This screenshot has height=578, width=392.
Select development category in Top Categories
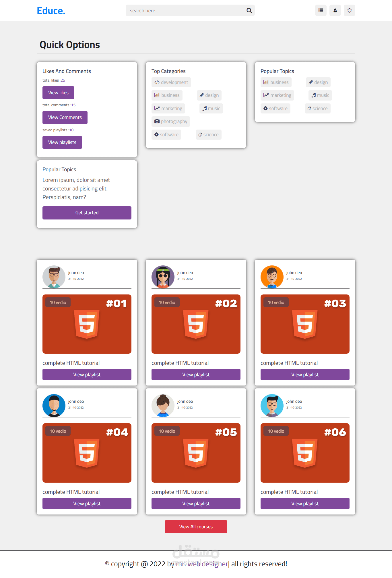pyautogui.click(x=171, y=82)
